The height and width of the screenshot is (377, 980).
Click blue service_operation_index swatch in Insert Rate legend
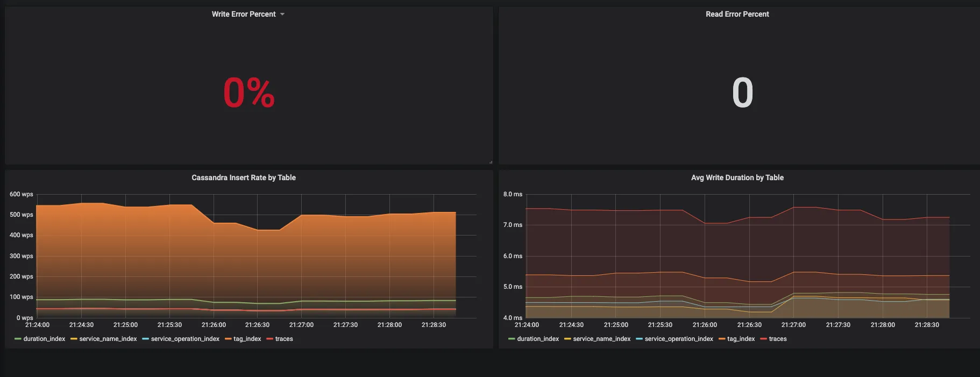point(145,339)
